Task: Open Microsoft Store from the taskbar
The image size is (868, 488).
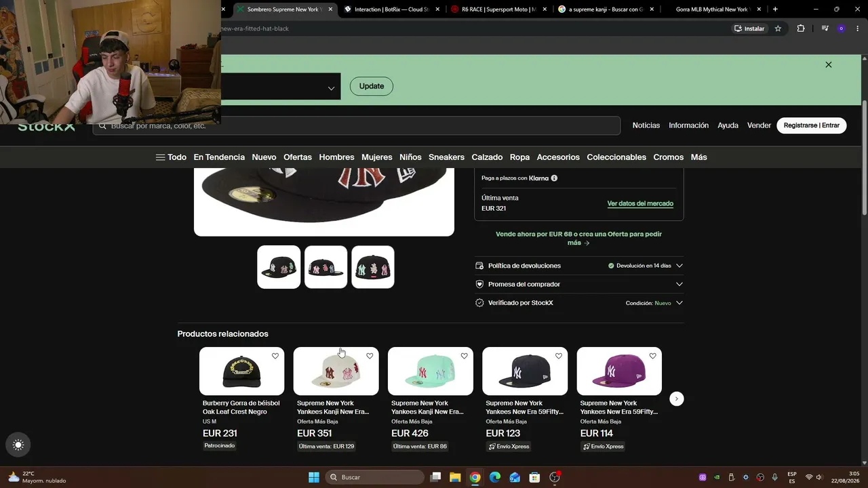Action: 534,477
